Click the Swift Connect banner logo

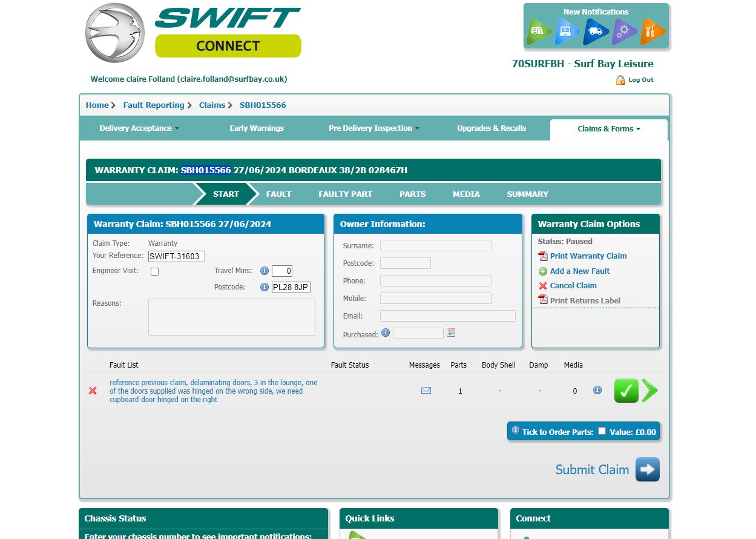[x=228, y=32]
